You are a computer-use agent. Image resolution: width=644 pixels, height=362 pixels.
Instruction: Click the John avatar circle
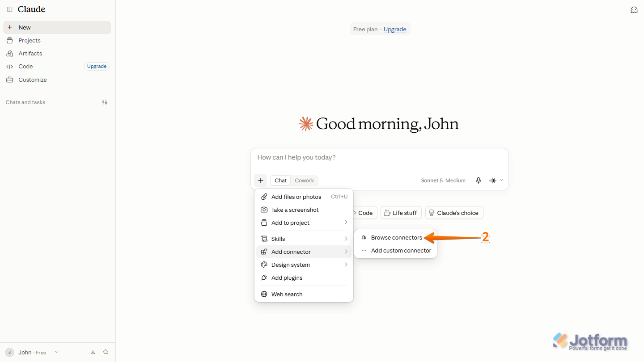[9, 352]
